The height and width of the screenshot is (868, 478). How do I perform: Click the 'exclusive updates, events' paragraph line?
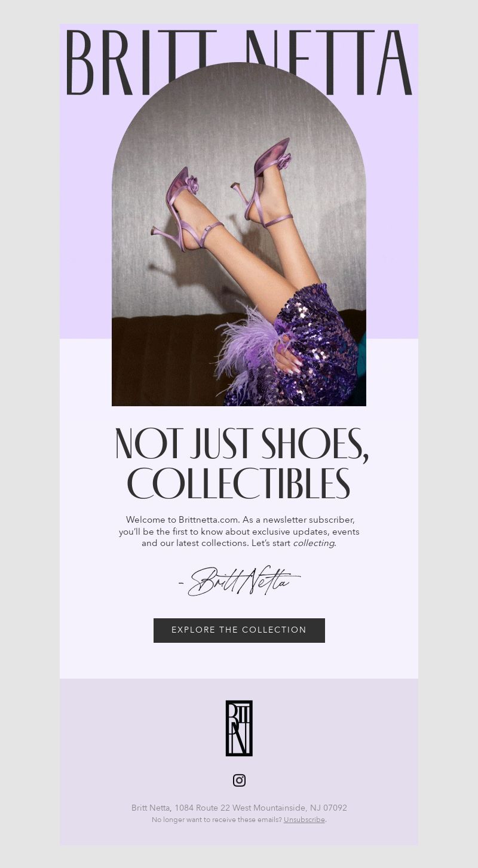pos(239,532)
